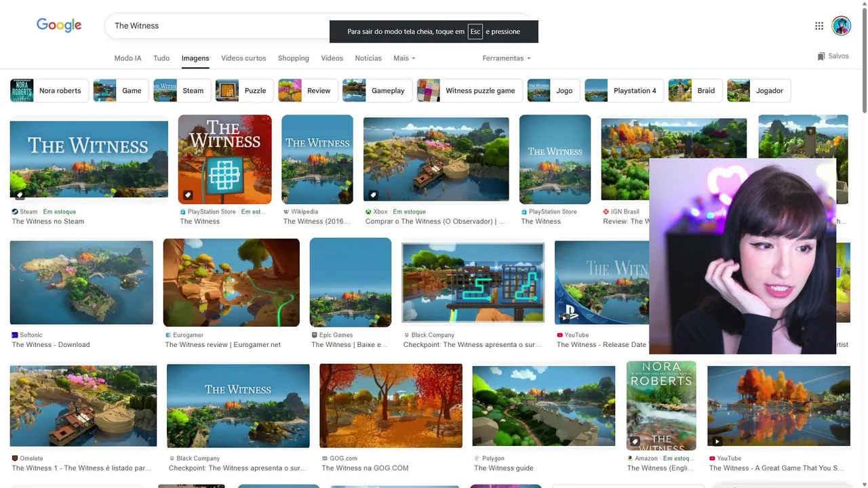Click the Polygon favicon
This screenshot has height=488, width=868.
pyautogui.click(x=477, y=458)
